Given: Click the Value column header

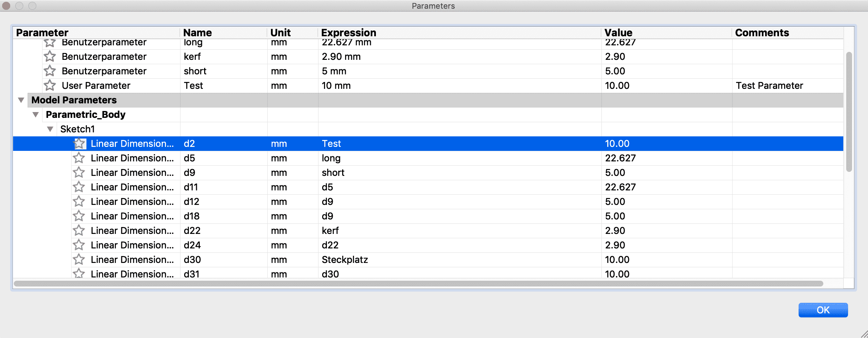Looking at the screenshot, I should point(618,33).
